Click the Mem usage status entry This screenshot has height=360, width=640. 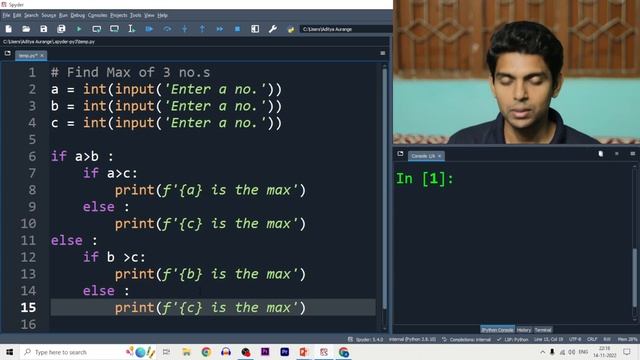coord(627,340)
